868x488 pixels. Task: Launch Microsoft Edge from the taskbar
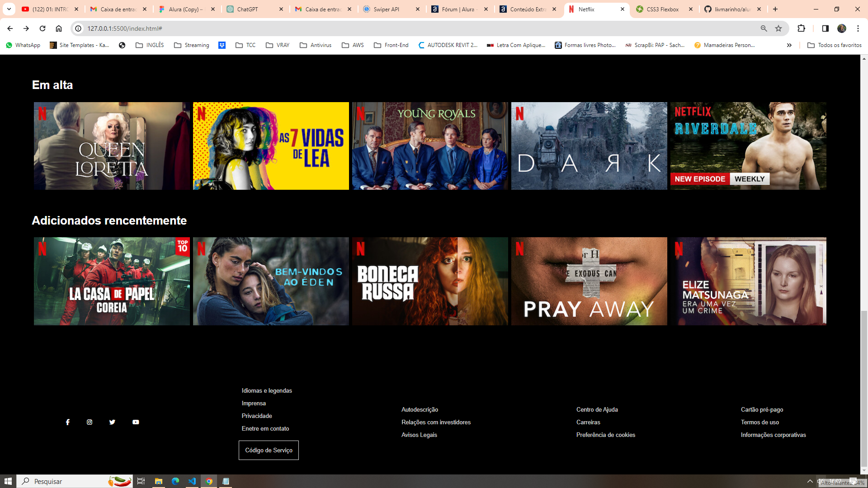click(x=175, y=481)
